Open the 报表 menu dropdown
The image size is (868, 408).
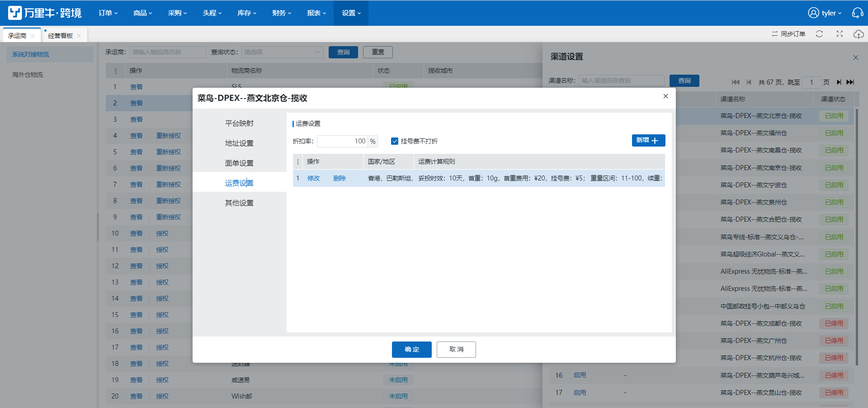[x=316, y=13]
